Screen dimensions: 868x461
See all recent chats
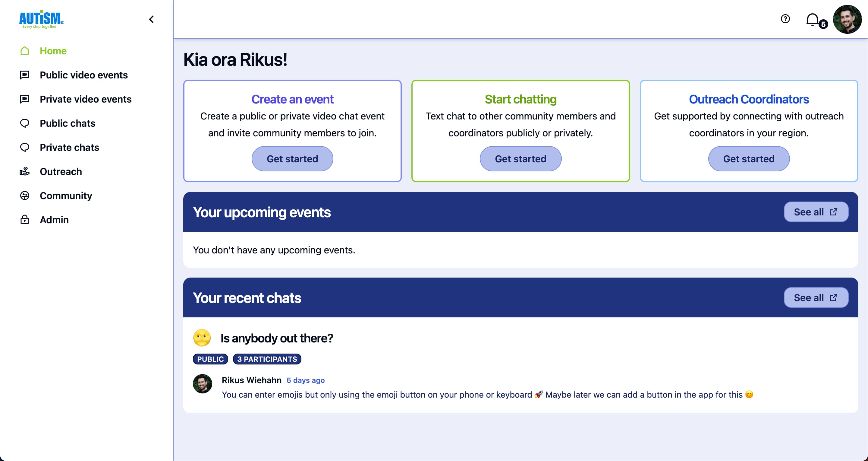point(816,298)
